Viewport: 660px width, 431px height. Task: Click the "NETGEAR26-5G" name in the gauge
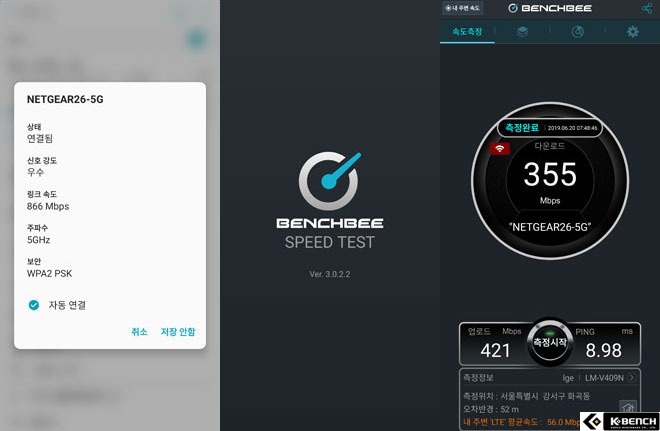(x=550, y=227)
